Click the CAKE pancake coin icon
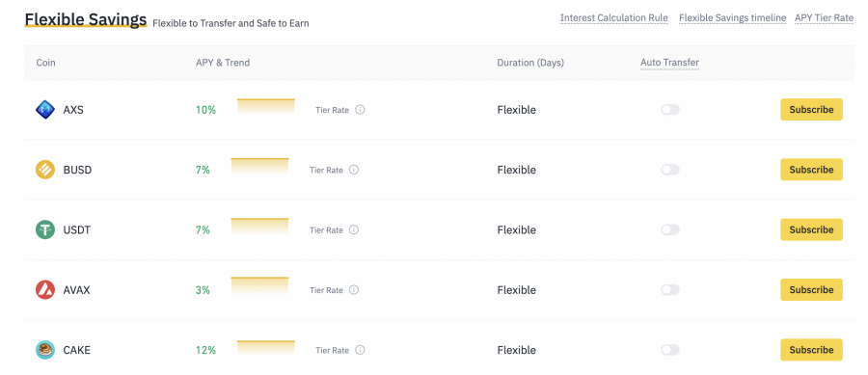Viewport: 868px width, 375px height. tap(45, 350)
